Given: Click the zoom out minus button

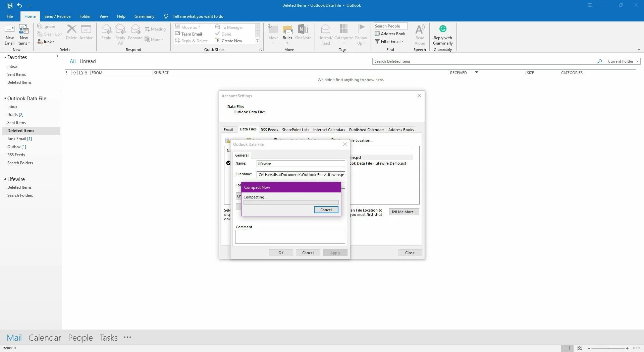Looking at the screenshot, I should 589,348.
